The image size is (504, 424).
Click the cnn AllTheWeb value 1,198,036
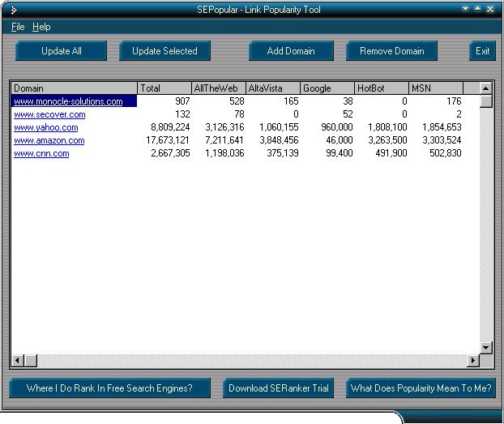[x=224, y=153]
